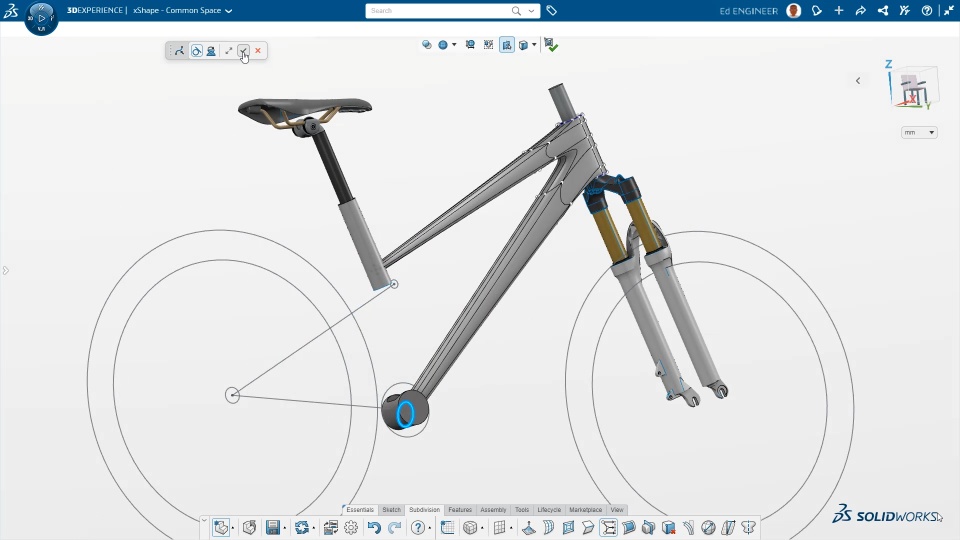Screen dimensions: 960x540
Task: Toggle the highlighted loop tool in context toolbar
Action: pyautogui.click(x=196, y=51)
